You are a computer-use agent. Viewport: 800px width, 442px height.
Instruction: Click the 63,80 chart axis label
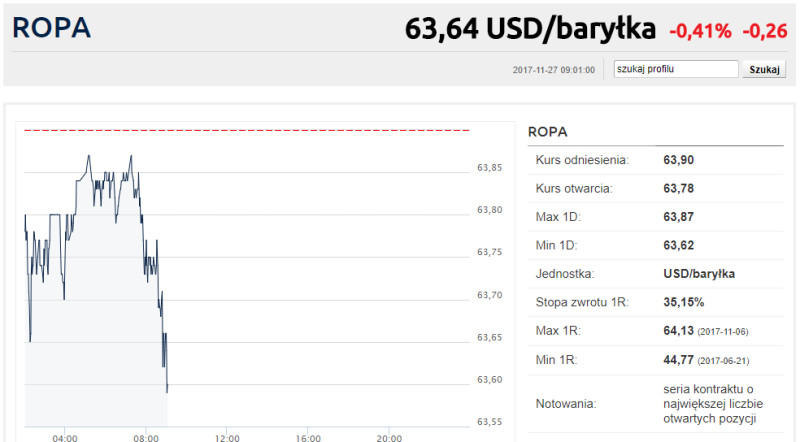489,210
